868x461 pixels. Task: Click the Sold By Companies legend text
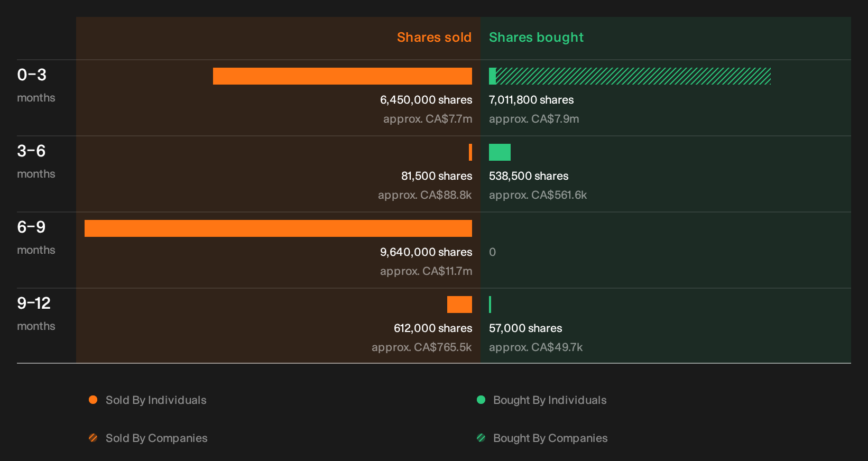tap(156, 438)
